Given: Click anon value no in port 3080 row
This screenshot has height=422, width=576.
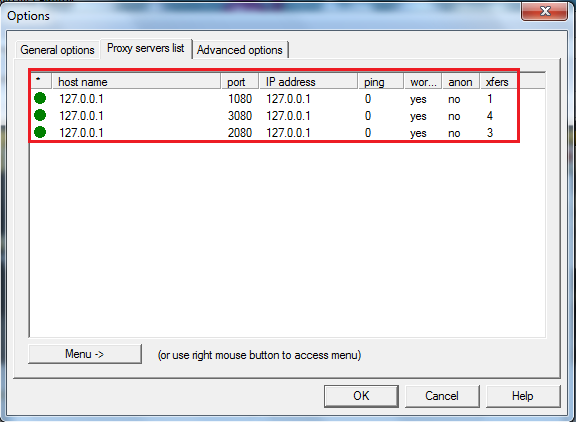Looking at the screenshot, I should point(454,116).
